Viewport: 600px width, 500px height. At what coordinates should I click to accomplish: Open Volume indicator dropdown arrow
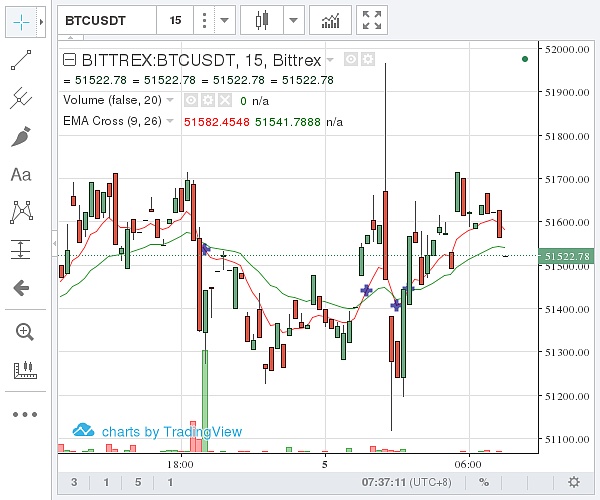tap(170, 100)
